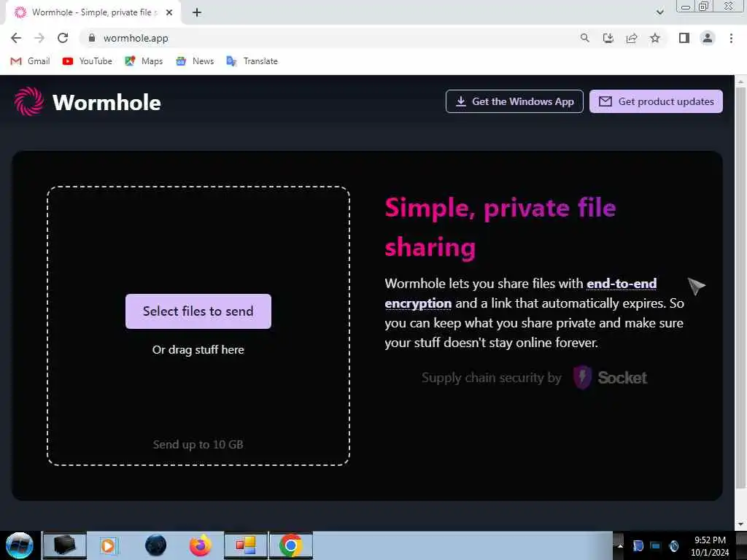Image resolution: width=747 pixels, height=560 pixels.
Task: Open the colored squares app in taskbar
Action: click(x=246, y=545)
